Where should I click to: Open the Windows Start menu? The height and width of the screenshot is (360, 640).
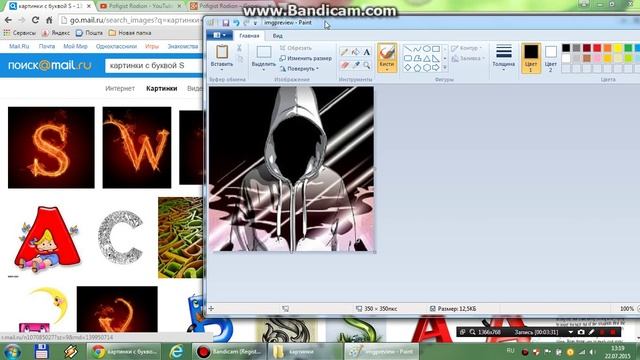(x=13, y=351)
